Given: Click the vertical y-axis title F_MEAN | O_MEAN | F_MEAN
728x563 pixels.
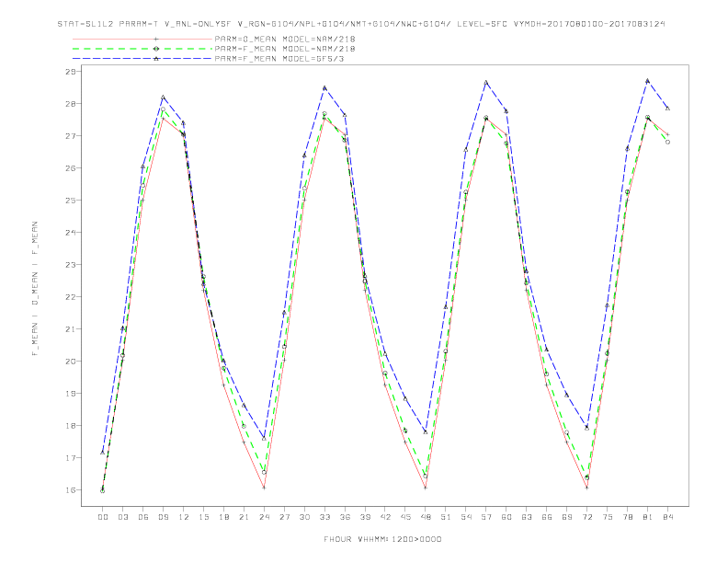Looking at the screenshot, I should (x=35, y=289).
